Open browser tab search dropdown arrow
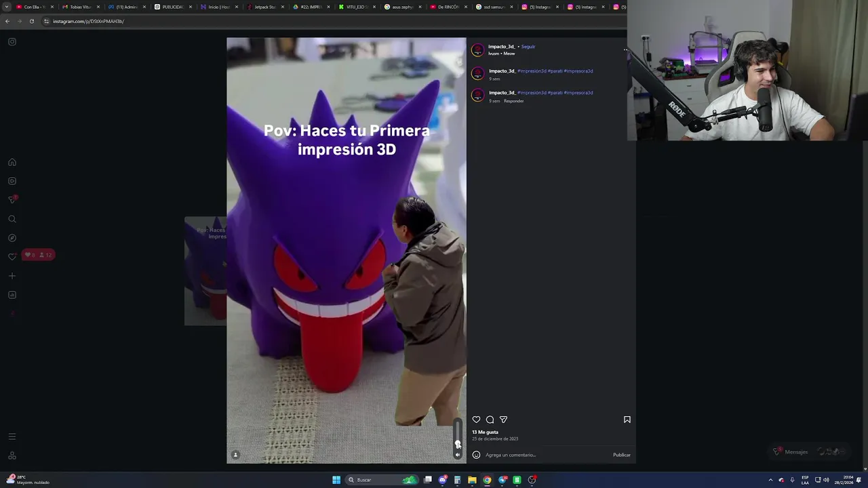Viewport: 868px width, 488px height. 6,7
